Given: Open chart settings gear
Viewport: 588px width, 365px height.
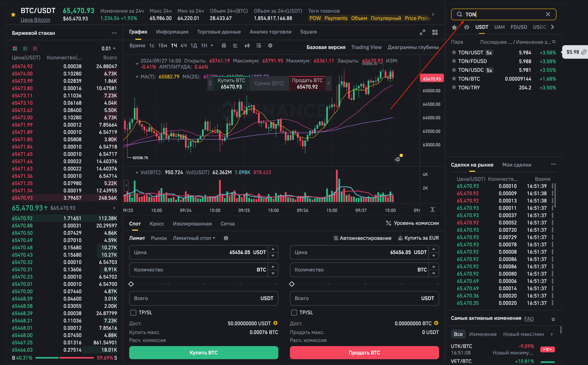Looking at the screenshot, I should tap(270, 45).
